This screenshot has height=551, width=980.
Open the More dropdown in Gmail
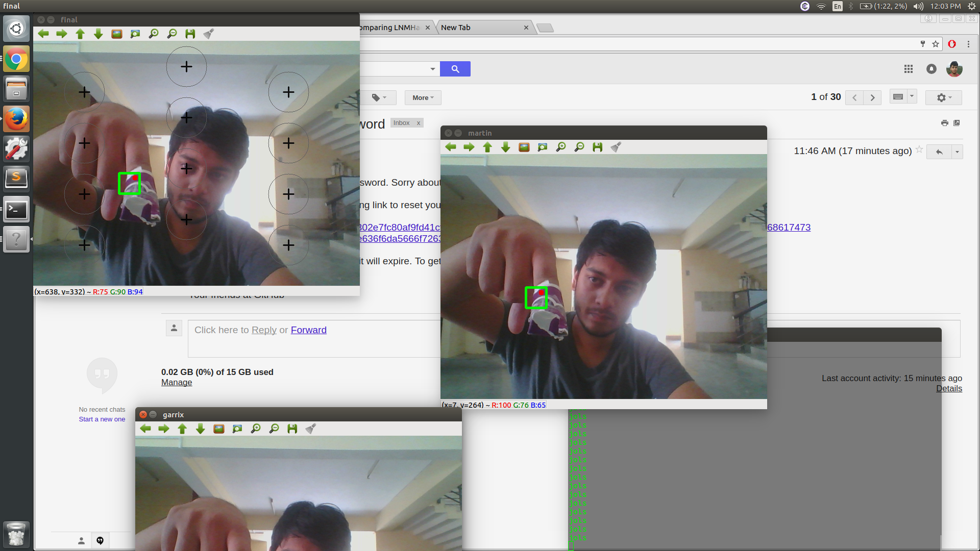click(423, 97)
